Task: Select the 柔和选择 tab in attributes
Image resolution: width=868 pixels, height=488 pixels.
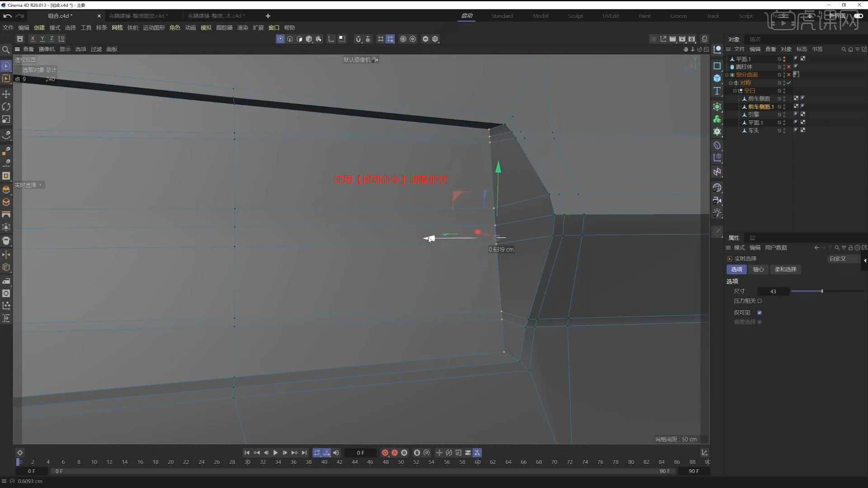Action: click(x=785, y=269)
